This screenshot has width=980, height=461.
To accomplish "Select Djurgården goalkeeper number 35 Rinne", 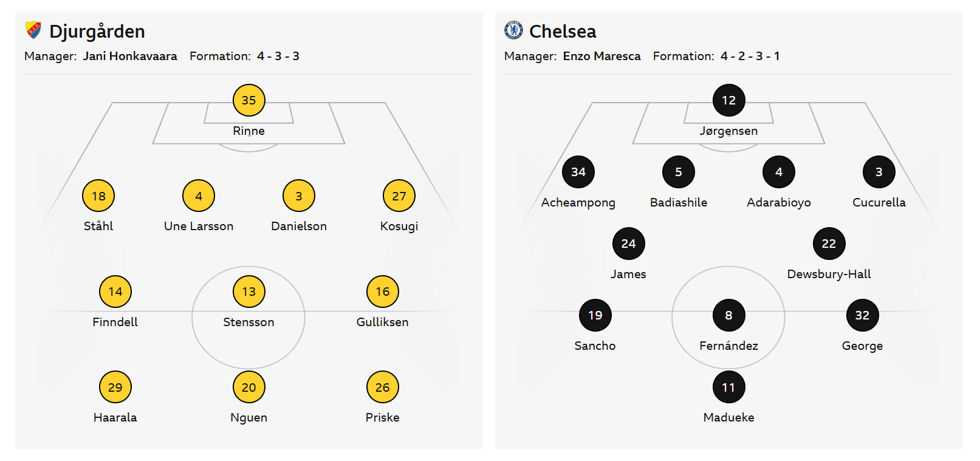I will [x=248, y=100].
